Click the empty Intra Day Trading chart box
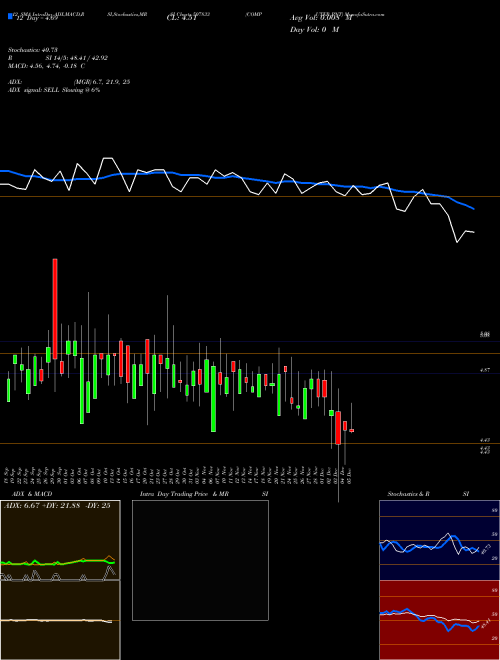The width and height of the screenshot is (500, 660). tap(200, 560)
